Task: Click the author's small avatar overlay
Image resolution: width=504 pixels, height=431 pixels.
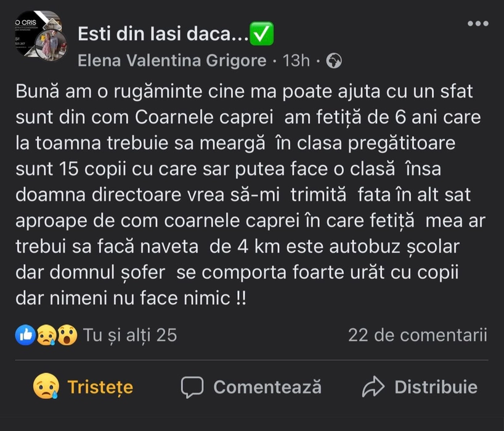Action: (x=51, y=45)
